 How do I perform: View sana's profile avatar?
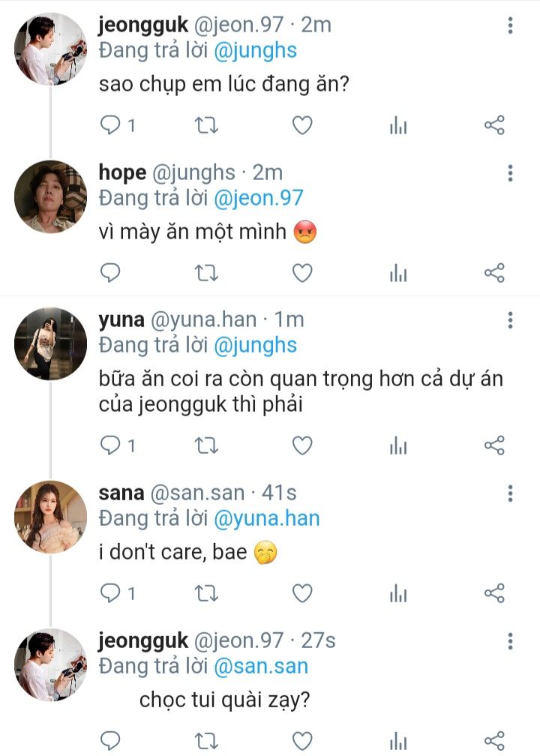pyautogui.click(x=51, y=515)
